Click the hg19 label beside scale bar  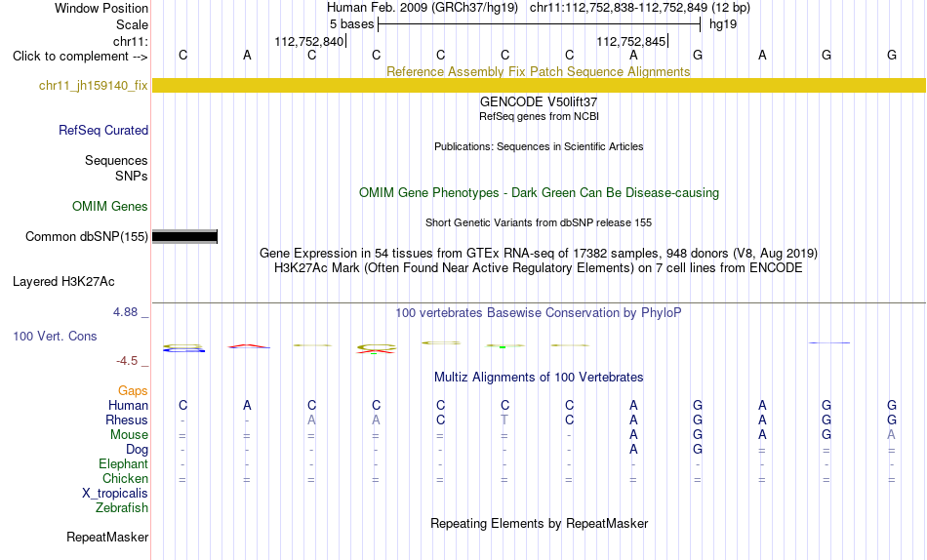tap(722, 24)
